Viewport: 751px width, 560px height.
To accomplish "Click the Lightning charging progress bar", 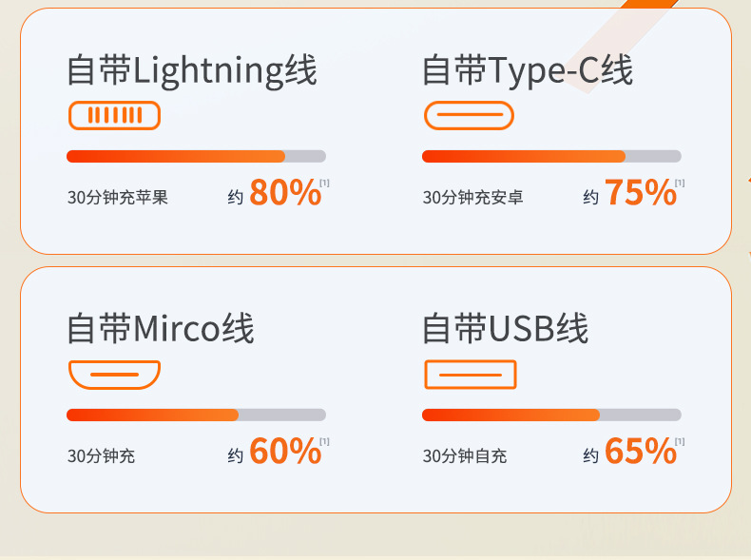I will pos(197,156).
